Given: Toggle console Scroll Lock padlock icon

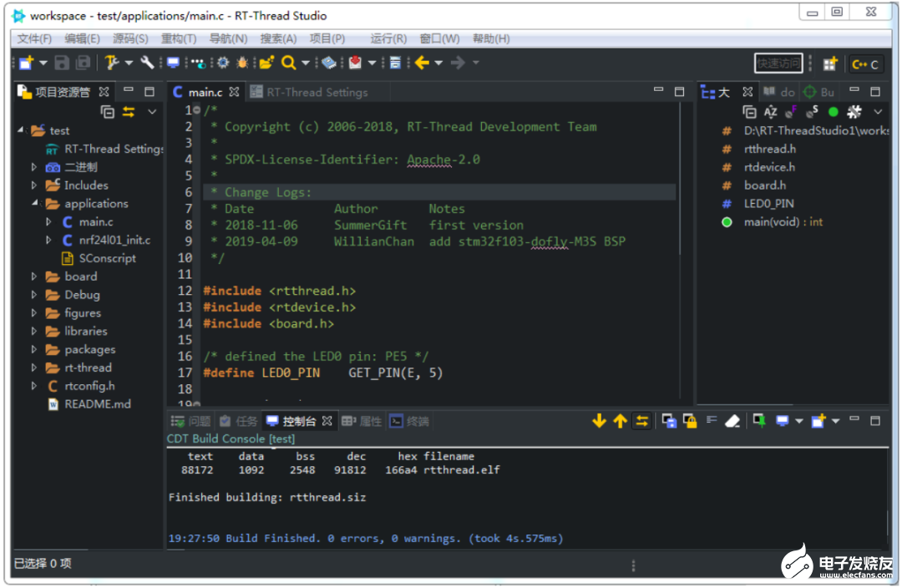Looking at the screenshot, I should pos(690,421).
